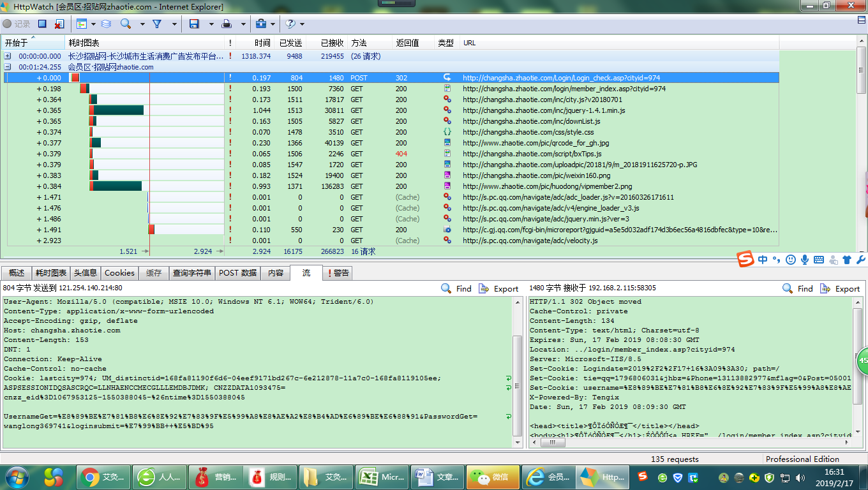Sort by the 已接收 column header
The image size is (868, 490).
coord(332,43)
